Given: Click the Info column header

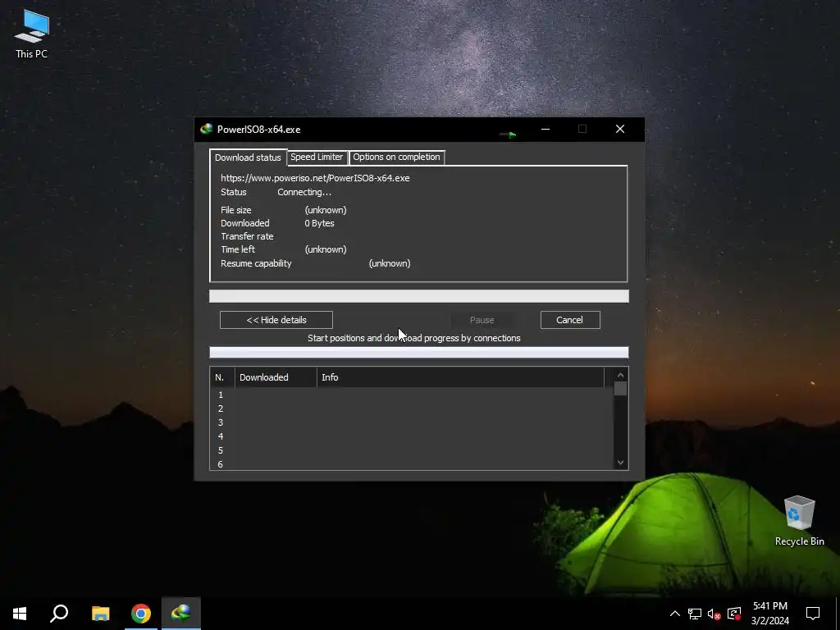Looking at the screenshot, I should 461,377.
